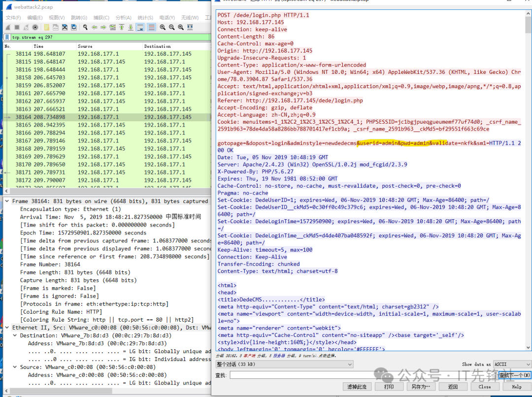Click the capture options gear icon
The height and width of the screenshot is (397, 532).
[35, 27]
